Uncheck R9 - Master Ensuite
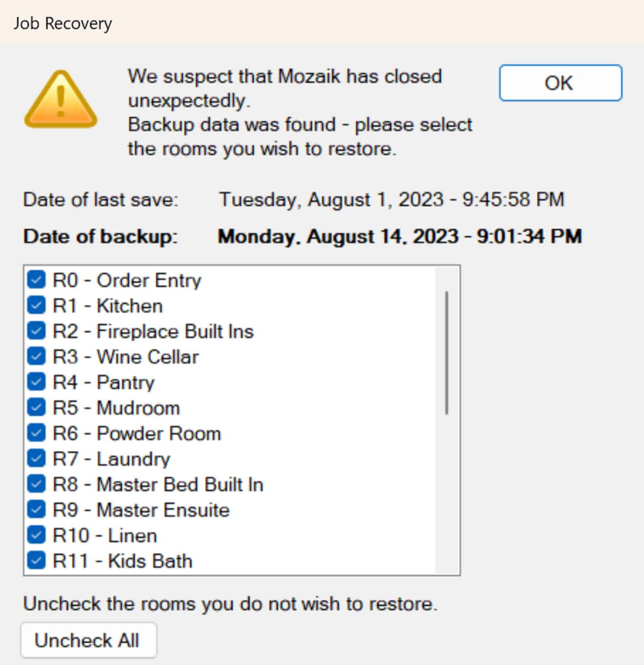644x665 pixels. coord(36,510)
